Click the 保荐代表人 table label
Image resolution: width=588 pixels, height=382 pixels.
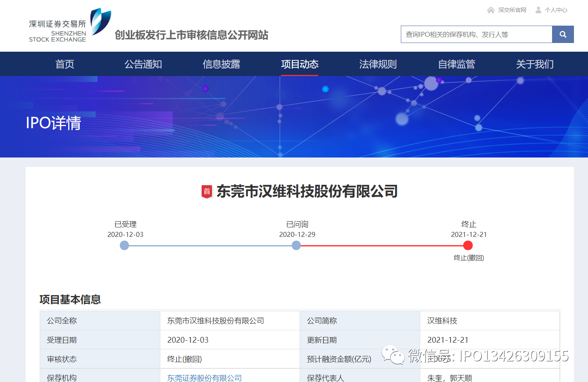pos(326,378)
